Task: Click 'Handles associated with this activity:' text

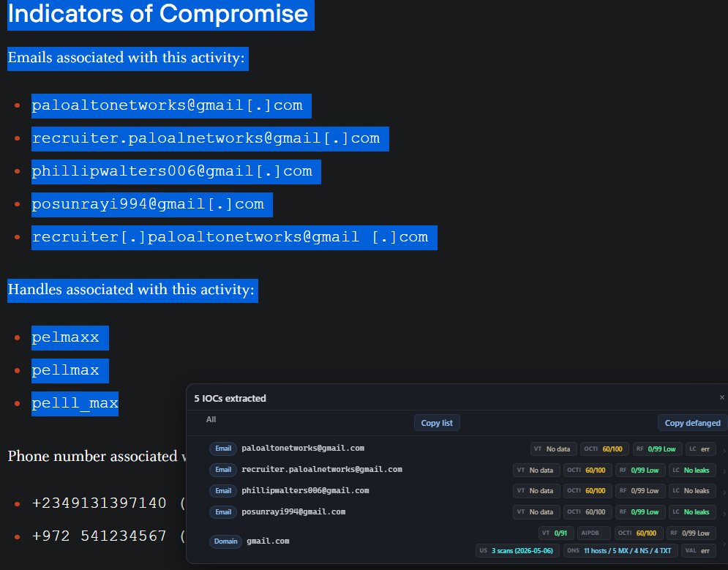Action: point(132,290)
